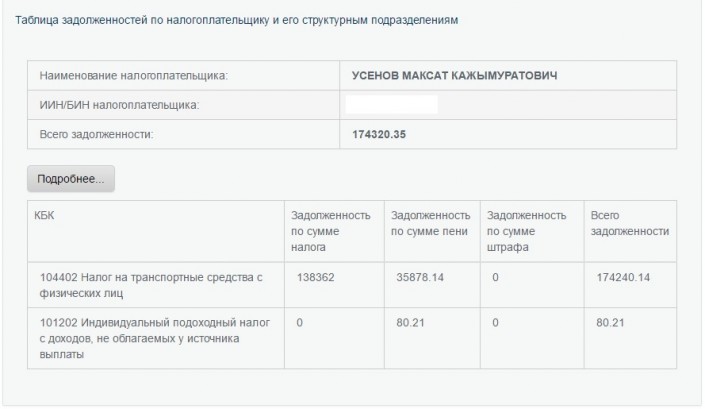Click the Всего задолженности column header
705x409 pixels.
(x=629, y=223)
